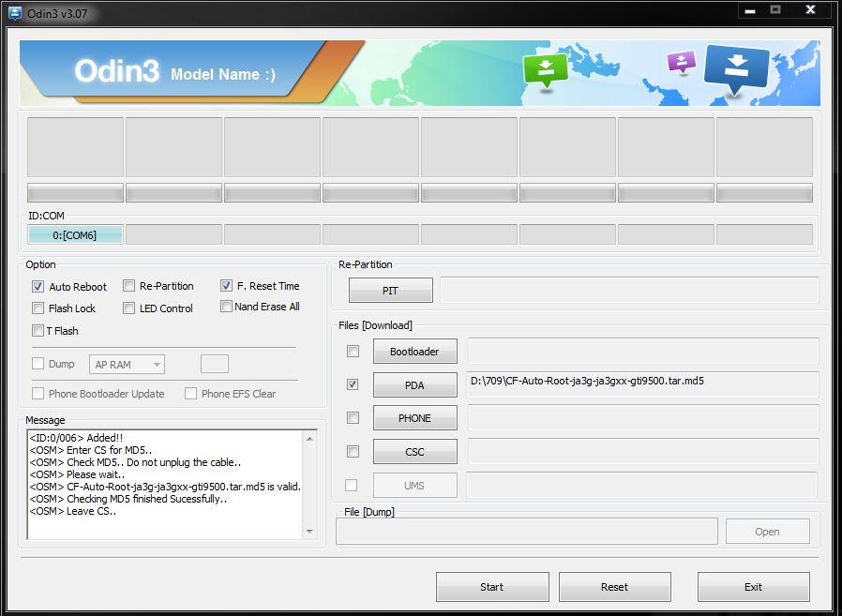This screenshot has height=616, width=842.
Task: Click the large blue download icon in banner
Action: click(736, 71)
